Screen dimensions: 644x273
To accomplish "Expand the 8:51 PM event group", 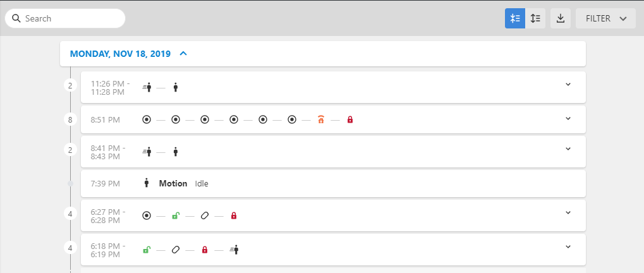I will coord(568,118).
